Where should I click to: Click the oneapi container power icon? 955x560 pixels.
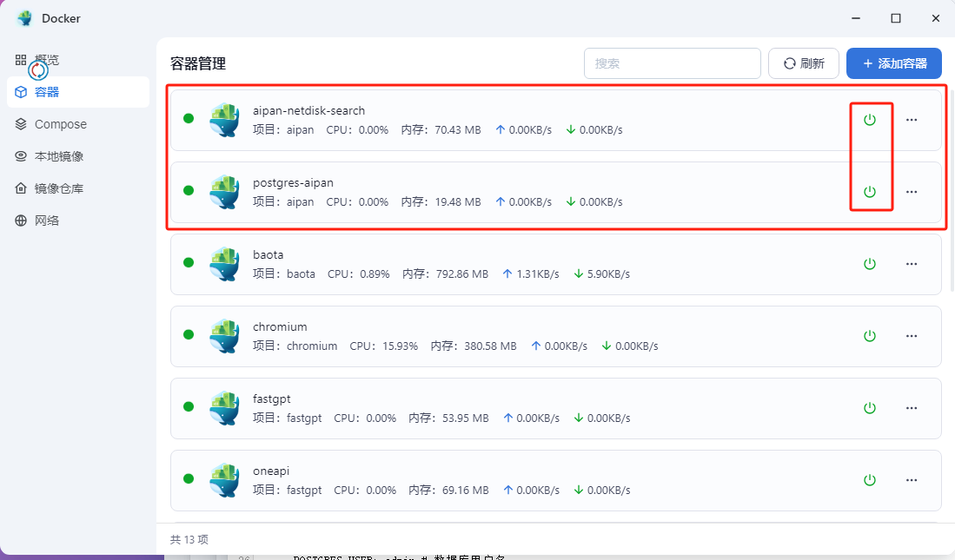[869, 480]
